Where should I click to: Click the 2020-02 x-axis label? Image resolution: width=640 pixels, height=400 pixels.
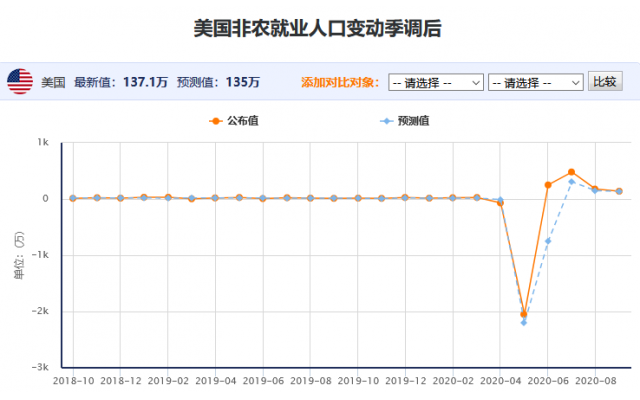coord(453,381)
